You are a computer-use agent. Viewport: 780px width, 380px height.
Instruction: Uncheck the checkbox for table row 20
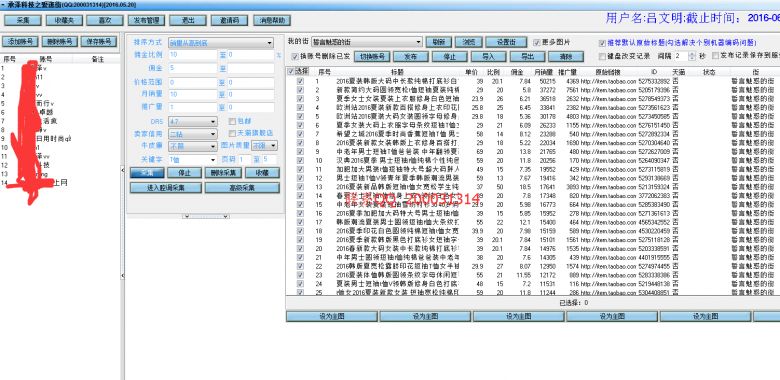(x=300, y=248)
